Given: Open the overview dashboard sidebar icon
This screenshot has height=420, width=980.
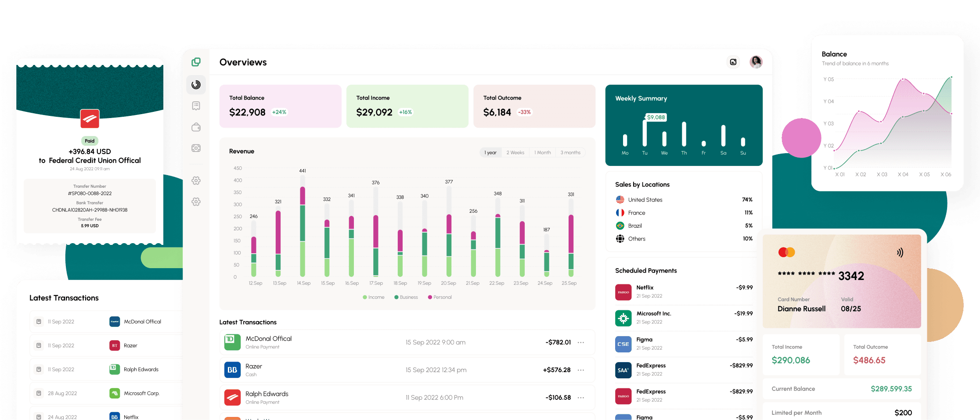Looking at the screenshot, I should [196, 85].
